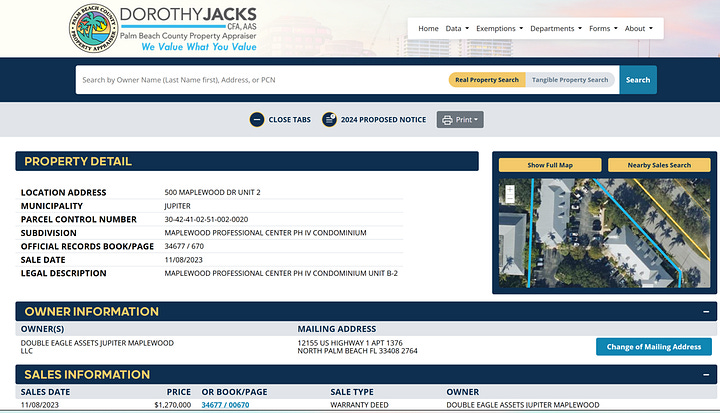Click the printer icon in the Print button
720x413 pixels.
[447, 120]
